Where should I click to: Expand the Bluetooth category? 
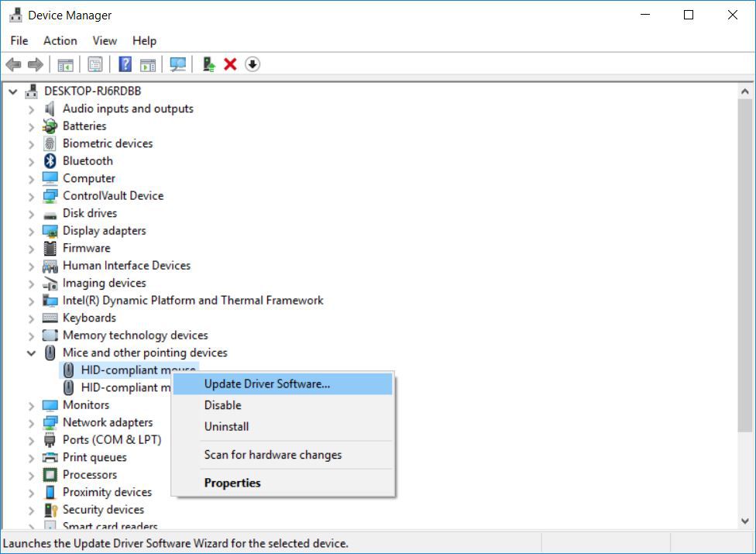31,160
